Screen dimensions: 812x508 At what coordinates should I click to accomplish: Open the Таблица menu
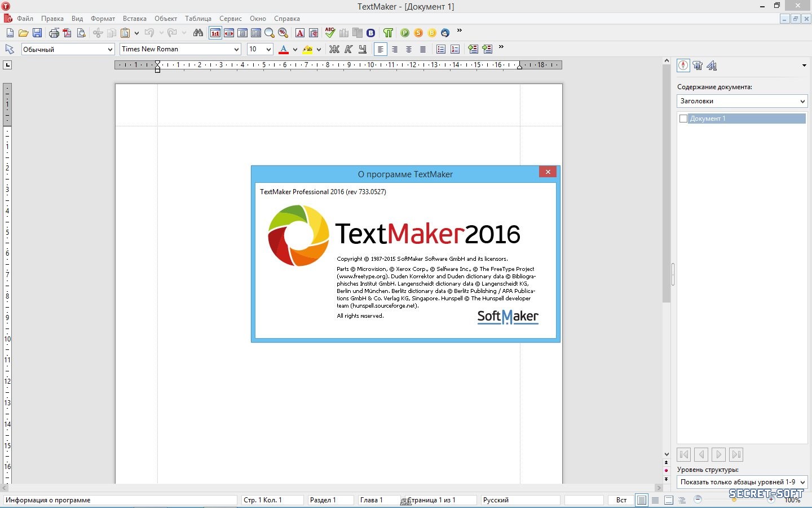198,19
